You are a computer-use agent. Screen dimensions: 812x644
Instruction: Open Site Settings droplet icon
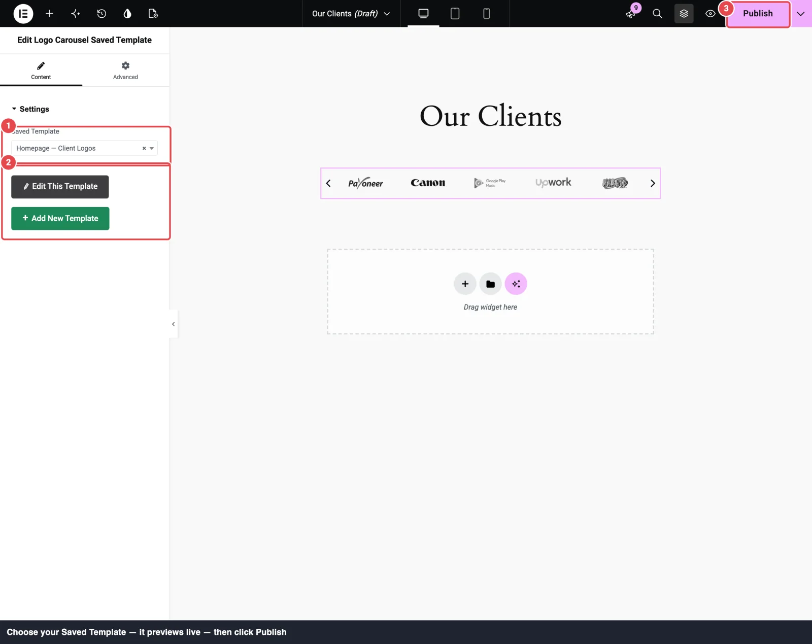(127, 14)
